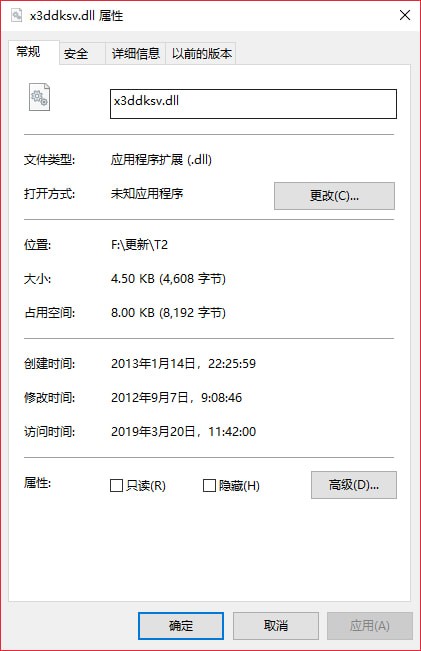Toggle the 隐藏(H) hidden checkbox
This screenshot has height=651, width=421.
click(209, 485)
